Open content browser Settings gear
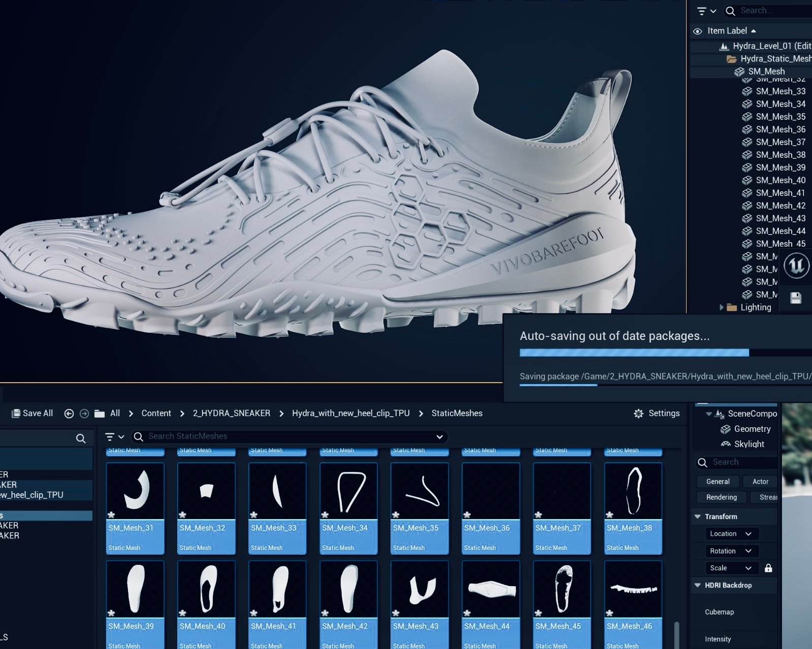The width and height of the screenshot is (812, 649). coord(638,414)
